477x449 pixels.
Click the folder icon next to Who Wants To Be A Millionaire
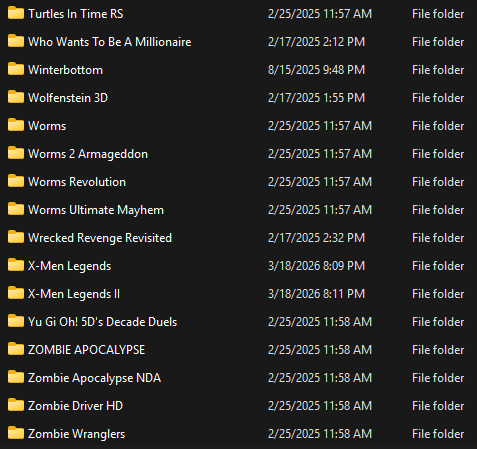(x=16, y=41)
